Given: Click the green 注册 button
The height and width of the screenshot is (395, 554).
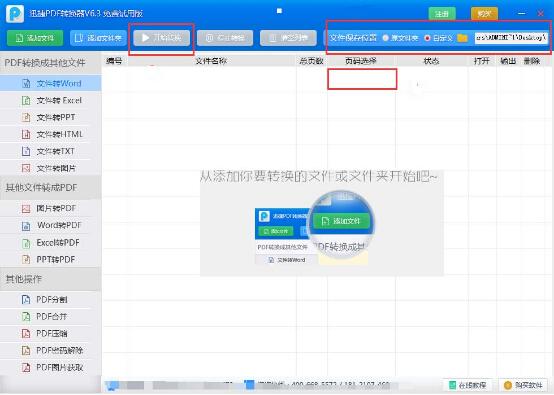Looking at the screenshot, I should 442,13.
